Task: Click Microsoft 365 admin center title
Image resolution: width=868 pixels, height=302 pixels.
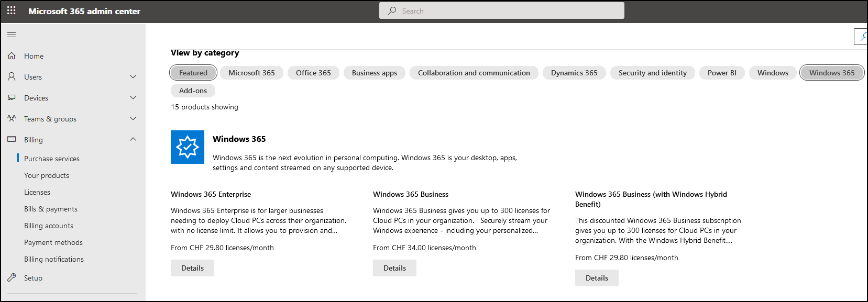Action: tap(84, 11)
